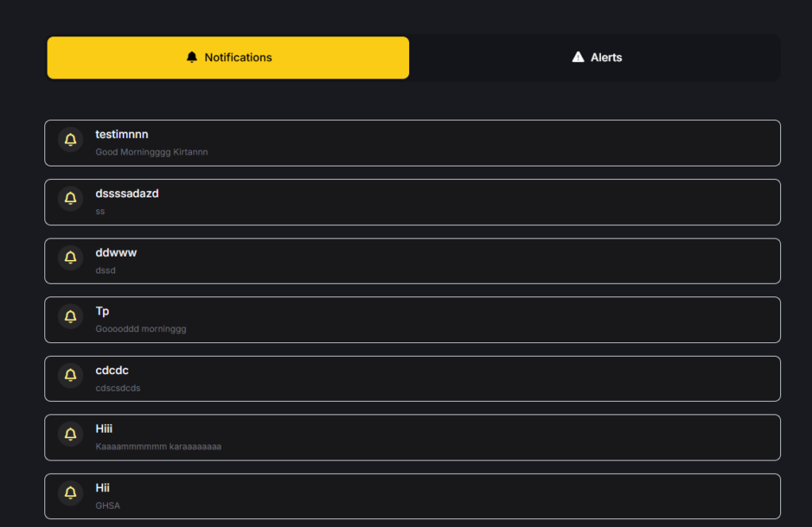This screenshot has height=527, width=812.
Task: Select the ddwww notification title
Action: (116, 252)
